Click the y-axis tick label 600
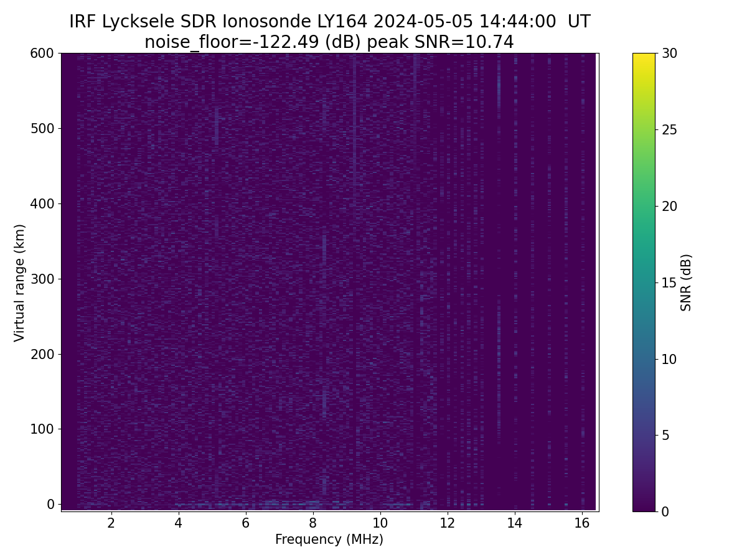The width and height of the screenshot is (747, 560). (x=42, y=54)
